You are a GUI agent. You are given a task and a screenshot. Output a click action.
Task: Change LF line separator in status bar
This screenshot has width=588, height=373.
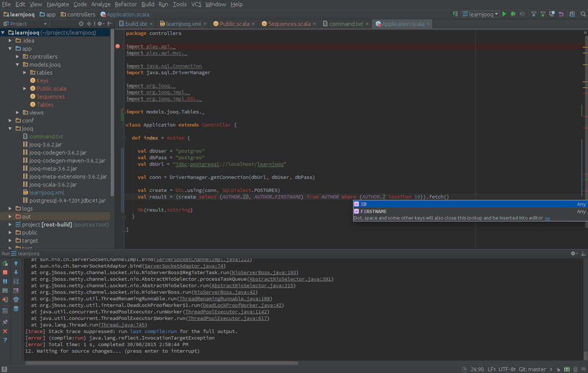pos(491,370)
